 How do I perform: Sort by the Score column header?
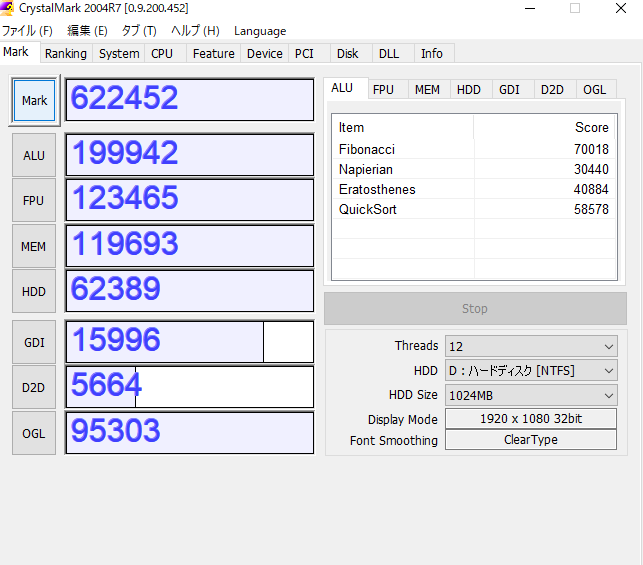pos(545,128)
